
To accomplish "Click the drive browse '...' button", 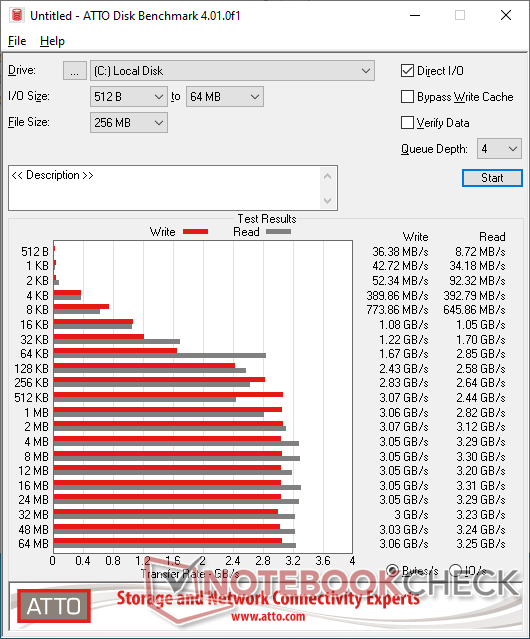I will click(75, 71).
